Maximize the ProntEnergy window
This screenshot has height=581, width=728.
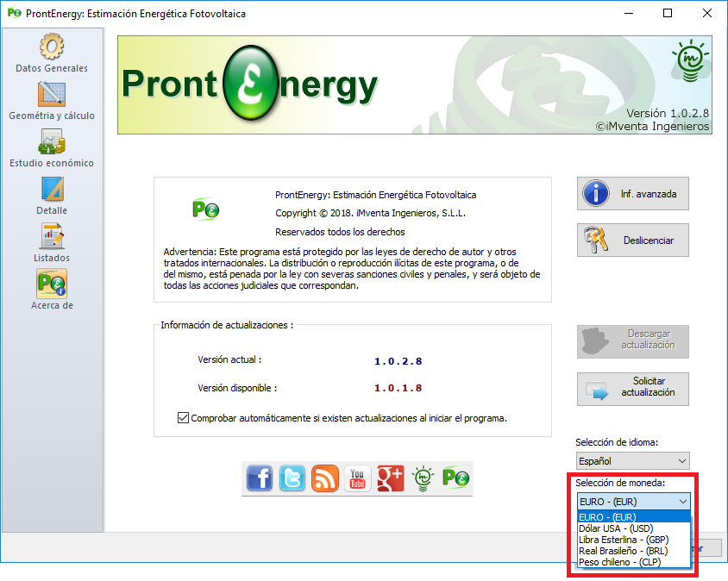668,13
